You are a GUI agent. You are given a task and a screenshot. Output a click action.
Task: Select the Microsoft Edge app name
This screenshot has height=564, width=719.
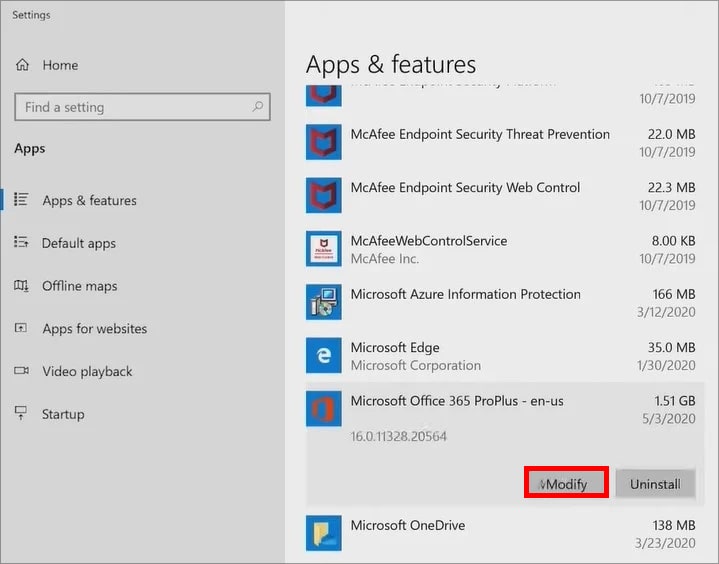[395, 348]
